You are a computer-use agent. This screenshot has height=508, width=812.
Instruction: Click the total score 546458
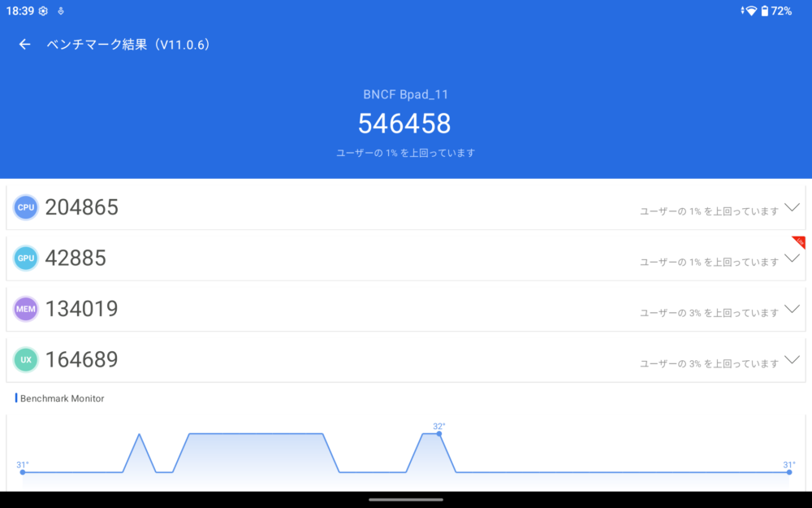(404, 124)
